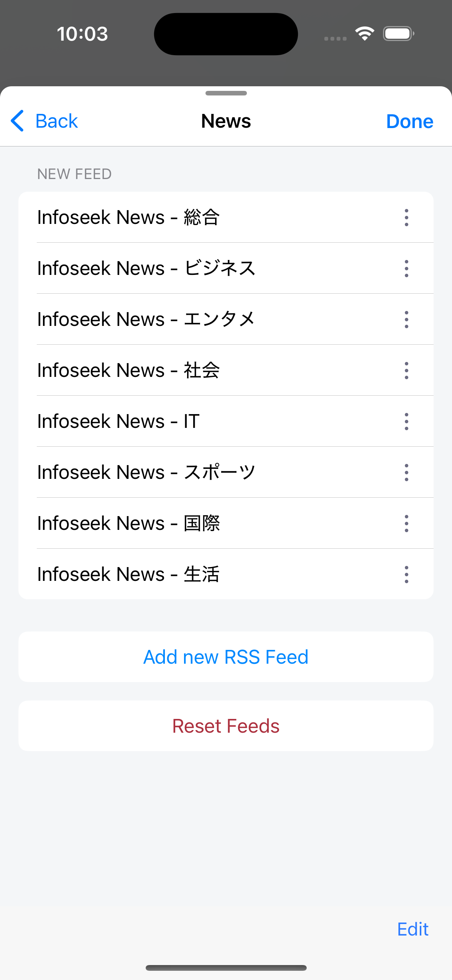Reset Feeds to defaults
The height and width of the screenshot is (980, 452).
[x=226, y=726]
